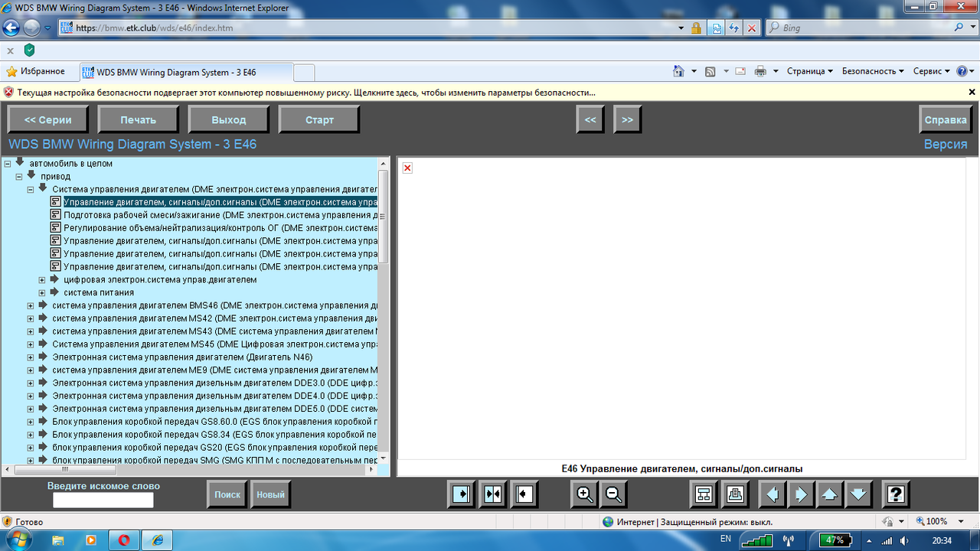Open the Страница dropdown menu
Screen dimensions: 980x551
pos(809,71)
